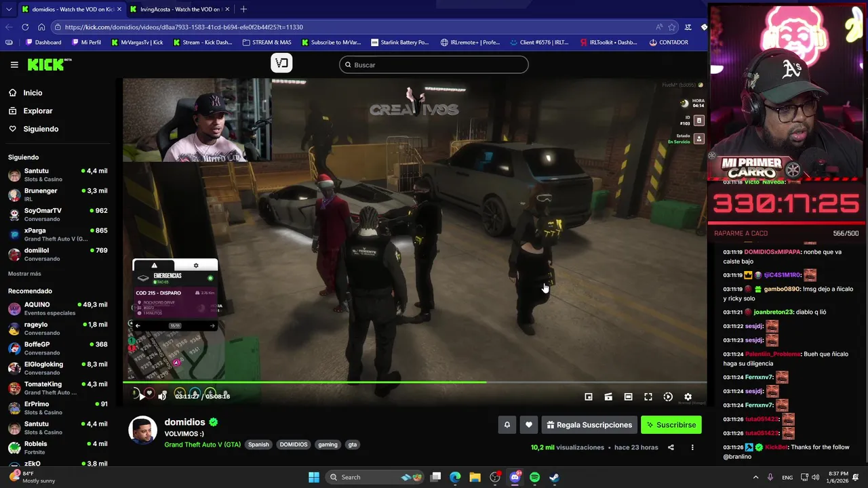Enable picture-in-picture in player
The height and width of the screenshot is (488, 868).
click(589, 396)
